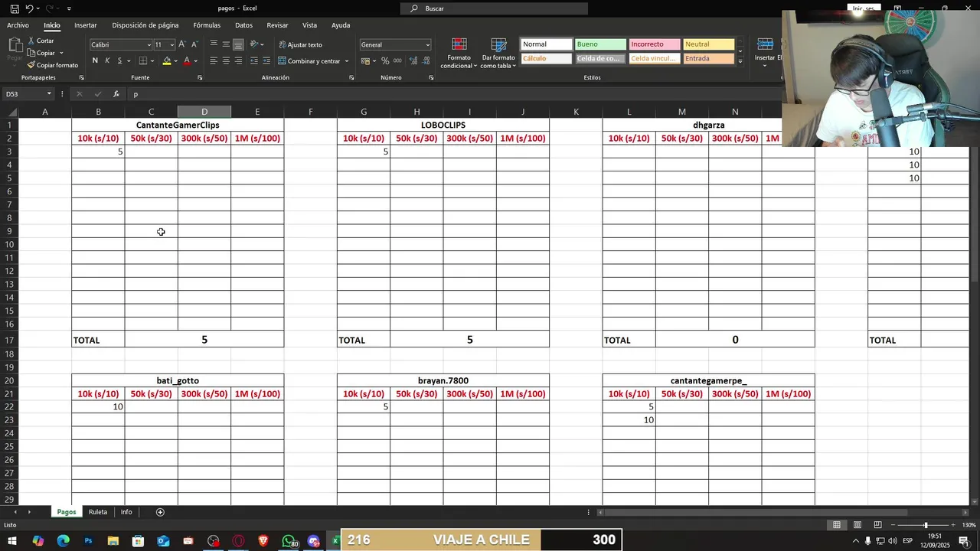Select the Bueno cell style

tap(600, 44)
